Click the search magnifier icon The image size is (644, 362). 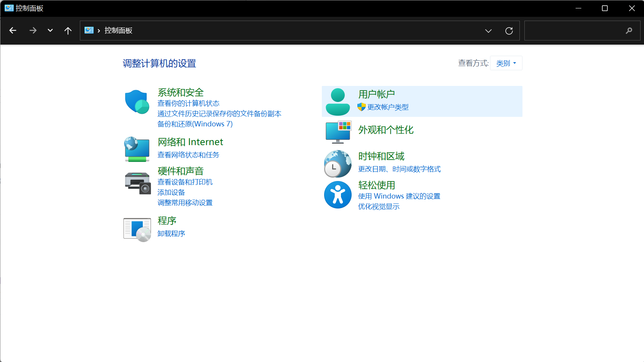[x=629, y=31]
